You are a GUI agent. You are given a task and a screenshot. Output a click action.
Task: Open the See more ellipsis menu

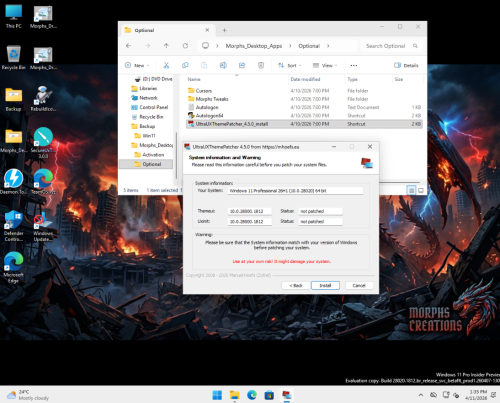point(354,65)
